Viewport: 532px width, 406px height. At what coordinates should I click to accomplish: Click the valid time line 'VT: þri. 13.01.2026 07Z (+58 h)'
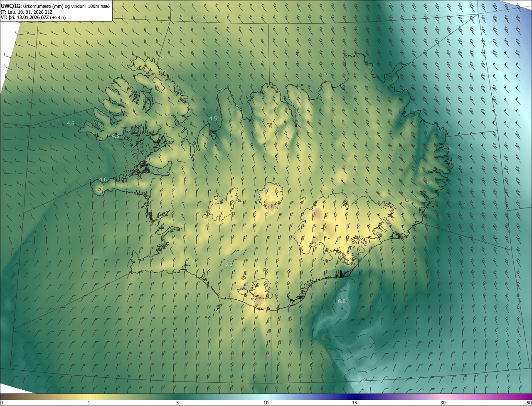[33, 17]
